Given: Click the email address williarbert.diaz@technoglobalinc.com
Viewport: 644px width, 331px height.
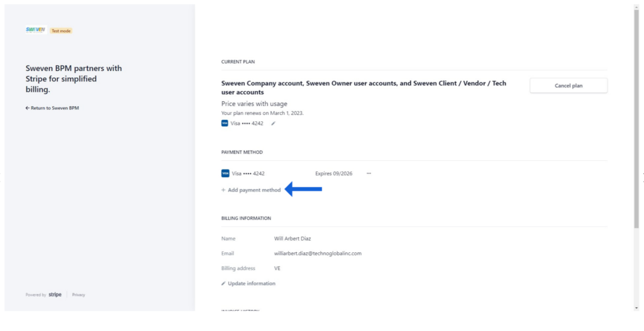Looking at the screenshot, I should click(318, 254).
